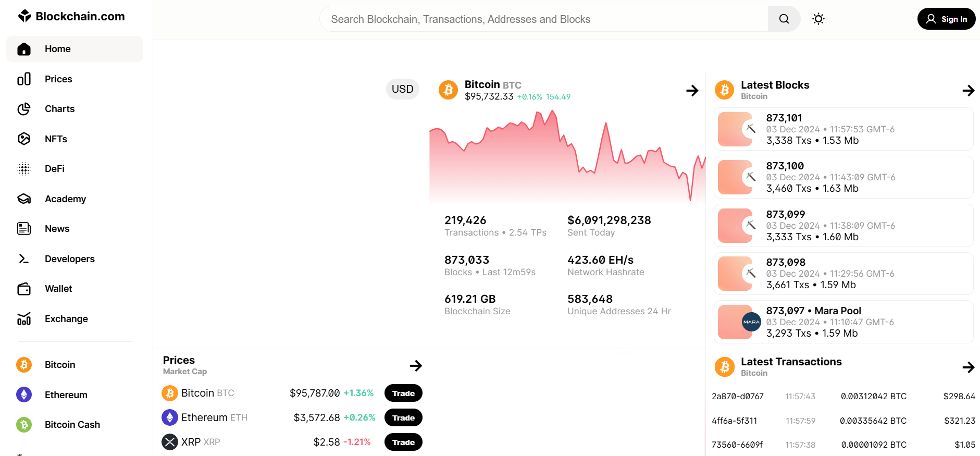Open the Charts section from the sidebar
This screenshot has width=980, height=456.
coord(59,108)
